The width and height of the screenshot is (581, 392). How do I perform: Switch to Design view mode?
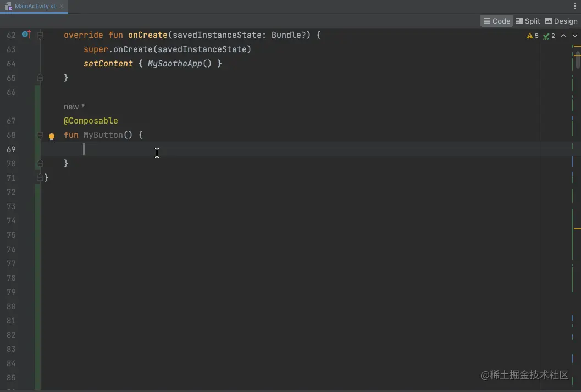[x=561, y=21]
